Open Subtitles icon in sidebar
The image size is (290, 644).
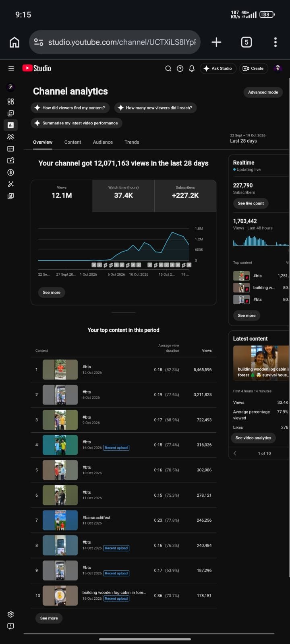click(11, 149)
